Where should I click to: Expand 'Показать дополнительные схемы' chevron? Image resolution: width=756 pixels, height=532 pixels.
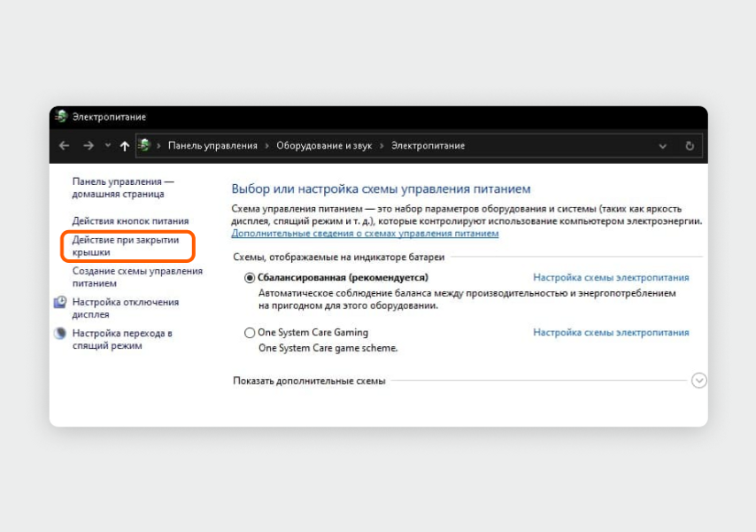pos(698,381)
